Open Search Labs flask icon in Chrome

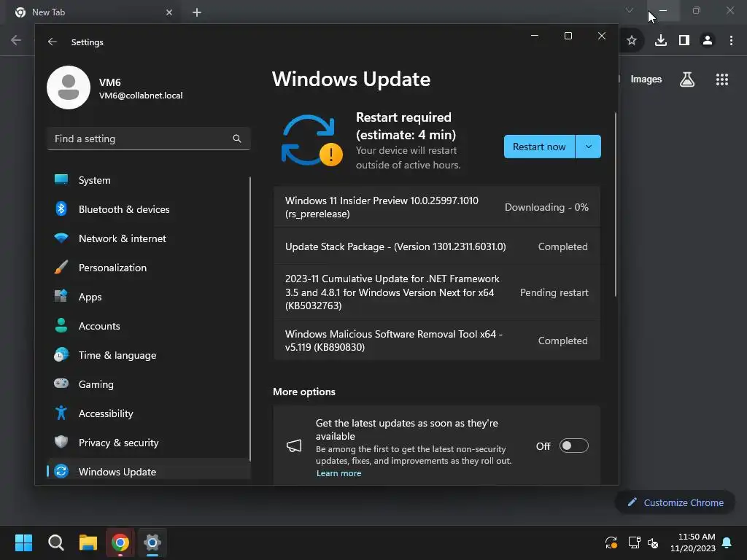(687, 79)
